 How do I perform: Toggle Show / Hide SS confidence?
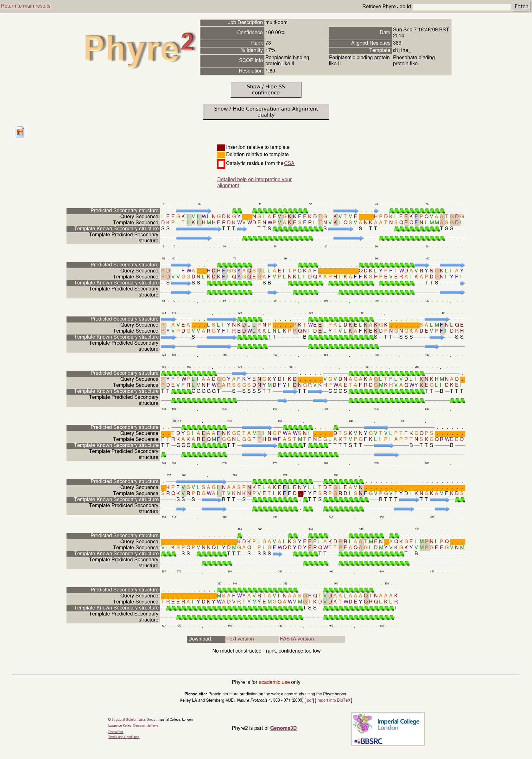[266, 90]
